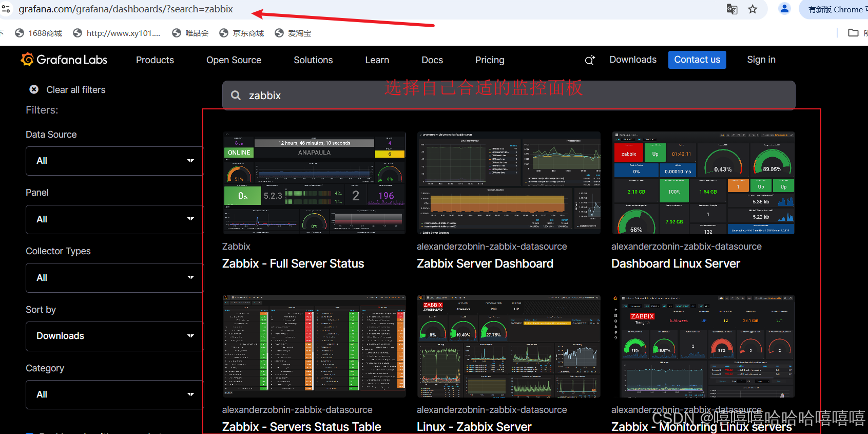Open Zabbix - Monitoring Linux servers thumbnail

703,346
